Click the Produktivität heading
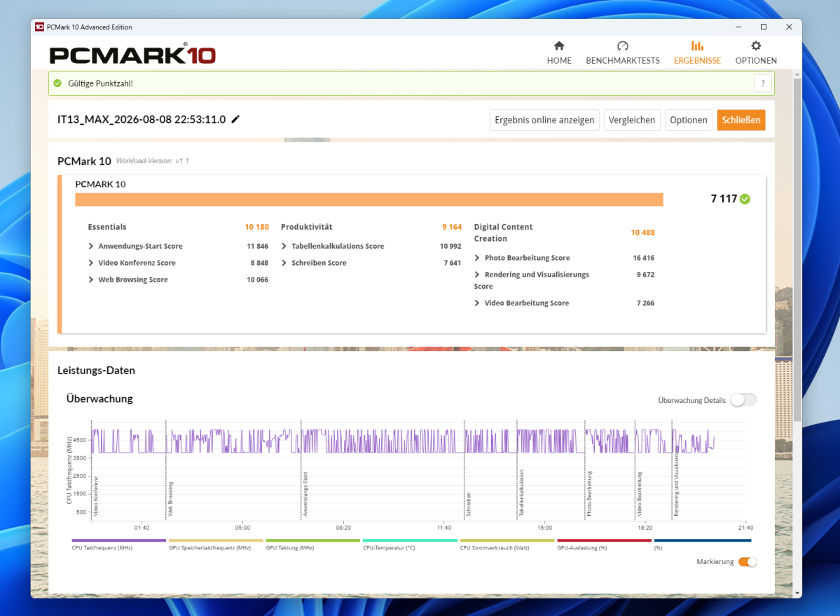 pos(306,227)
